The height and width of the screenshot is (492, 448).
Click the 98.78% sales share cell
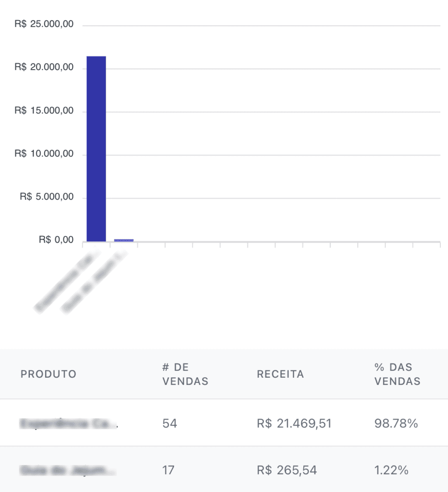[x=396, y=423]
